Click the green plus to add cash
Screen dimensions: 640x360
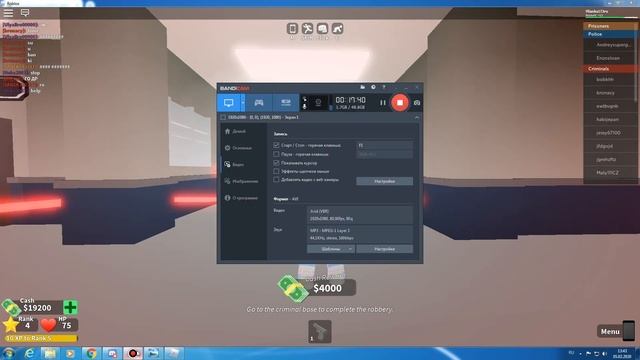tap(70, 307)
